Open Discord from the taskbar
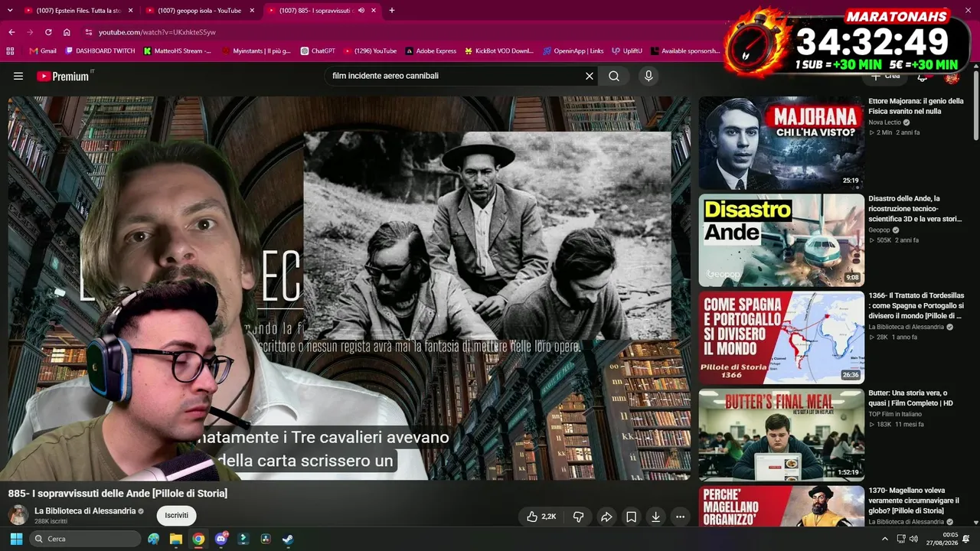Viewport: 980px width, 551px height. [221, 539]
